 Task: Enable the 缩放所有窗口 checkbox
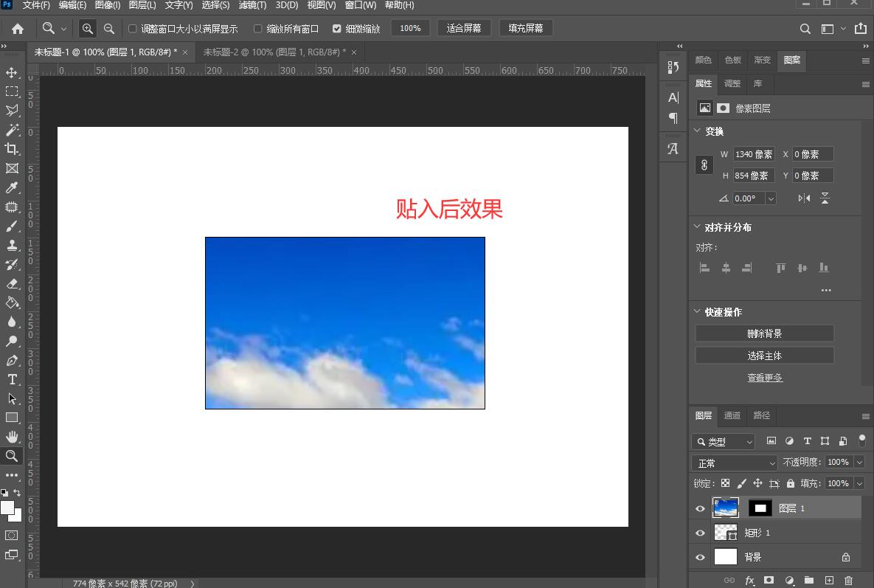coord(258,28)
